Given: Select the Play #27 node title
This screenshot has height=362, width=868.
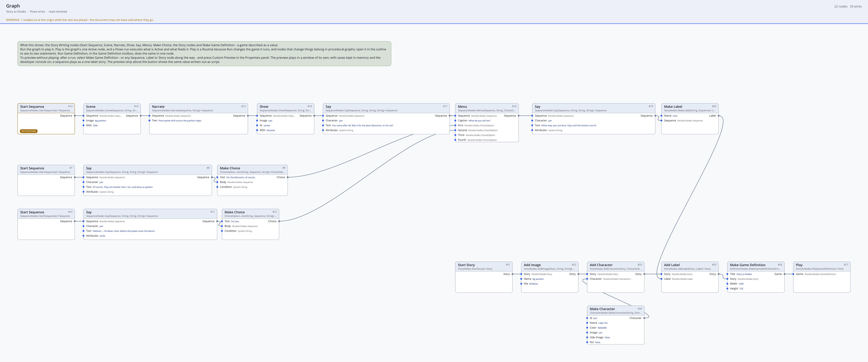Looking at the screenshot, I should click(799, 265).
